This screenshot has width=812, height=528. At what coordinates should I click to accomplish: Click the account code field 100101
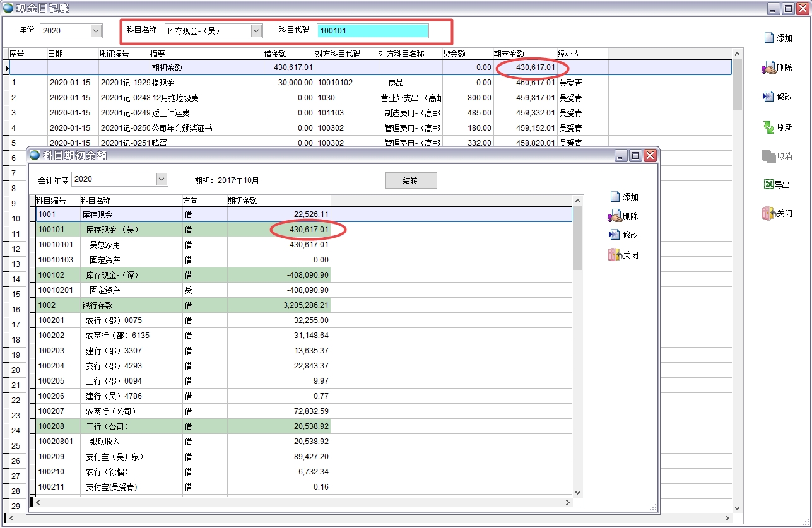coord(372,30)
